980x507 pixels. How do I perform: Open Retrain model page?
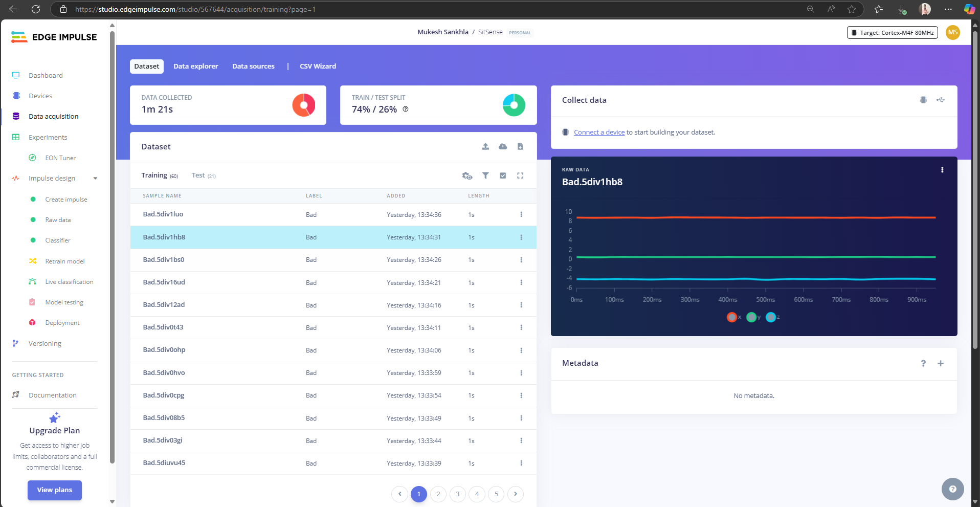tap(65, 261)
